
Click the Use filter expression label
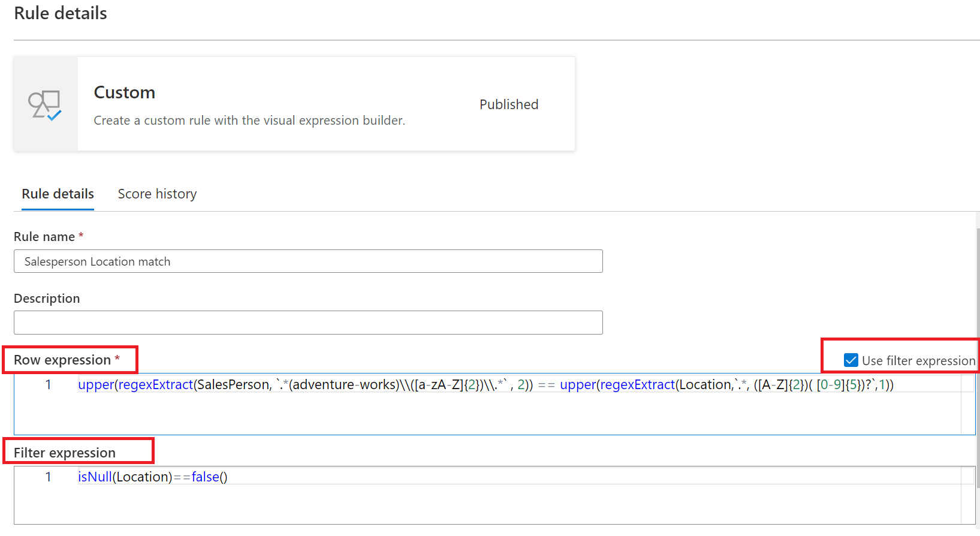click(918, 360)
